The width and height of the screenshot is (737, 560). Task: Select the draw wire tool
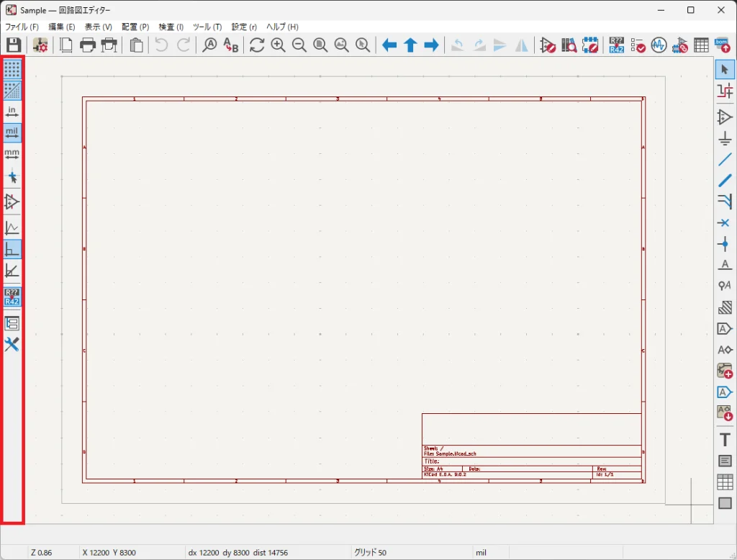pos(725,159)
